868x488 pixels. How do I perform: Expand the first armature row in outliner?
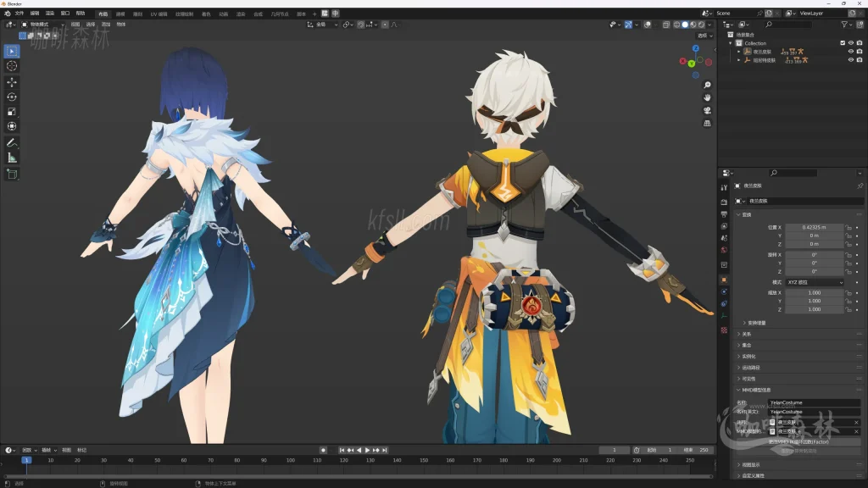pos(738,52)
